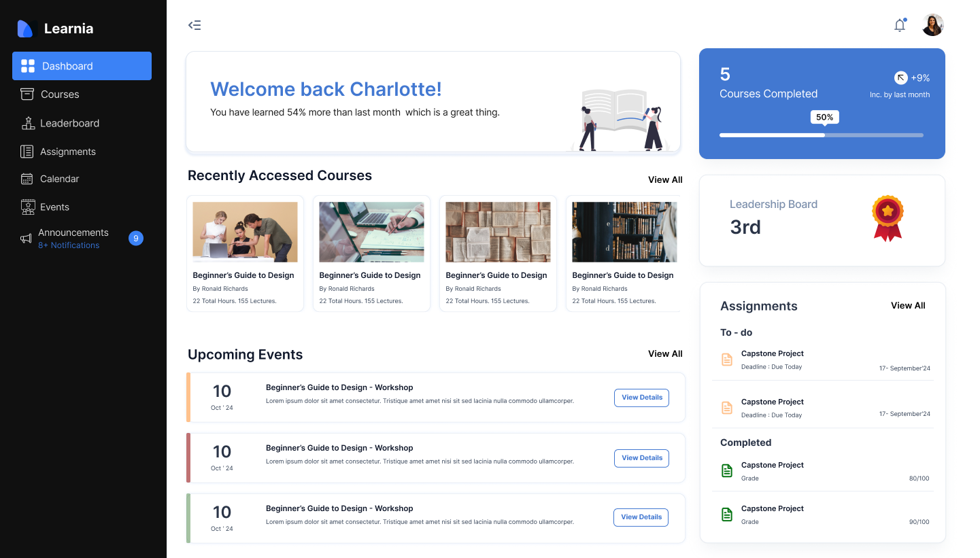Click View All next to Recently Accessed Courses

click(x=665, y=179)
